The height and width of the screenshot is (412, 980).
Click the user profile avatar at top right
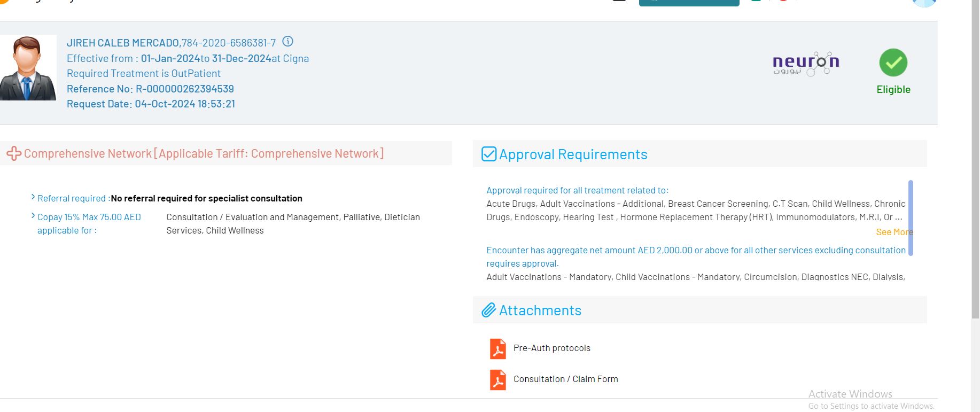click(x=924, y=3)
